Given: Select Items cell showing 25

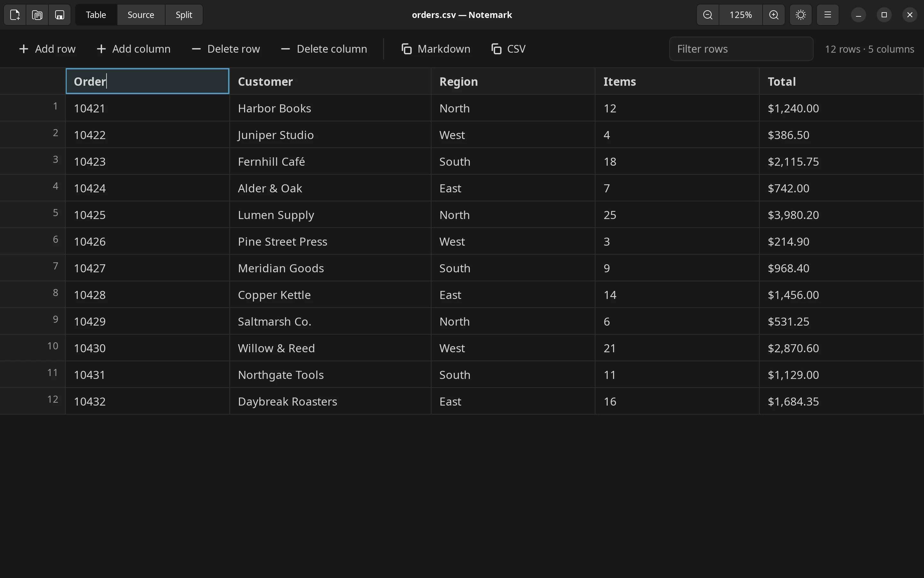Looking at the screenshot, I should click(x=677, y=215).
